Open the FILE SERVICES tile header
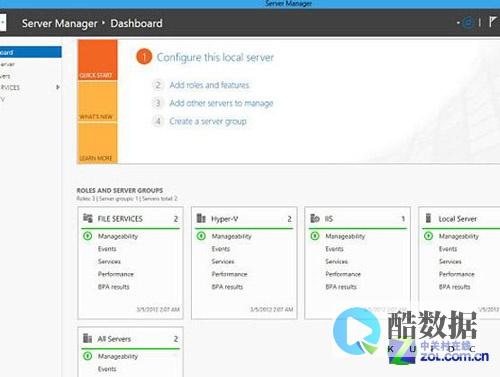500x377 pixels. click(130, 219)
